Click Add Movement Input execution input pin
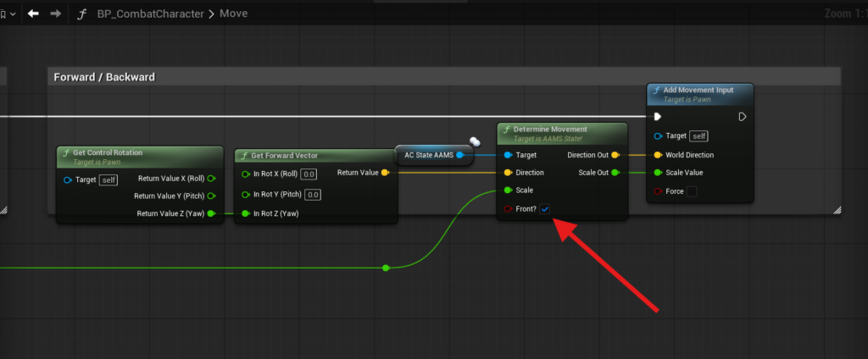The image size is (868, 359). (658, 117)
